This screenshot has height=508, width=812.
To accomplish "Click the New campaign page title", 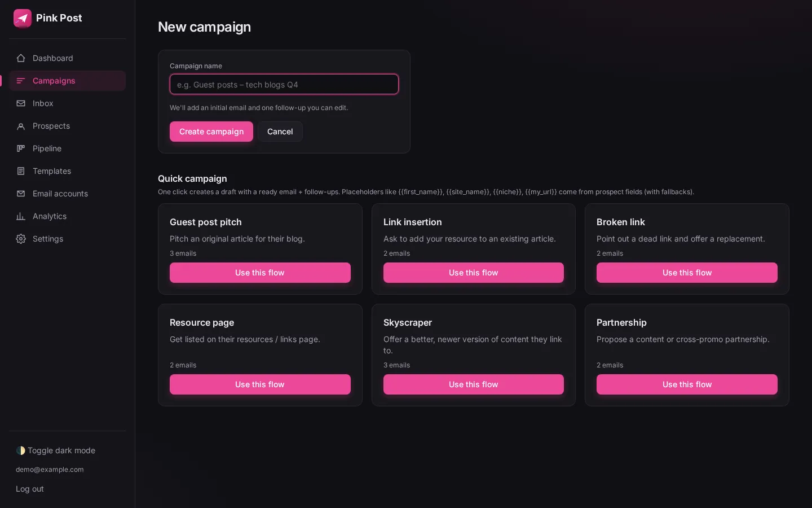I will (x=205, y=27).
